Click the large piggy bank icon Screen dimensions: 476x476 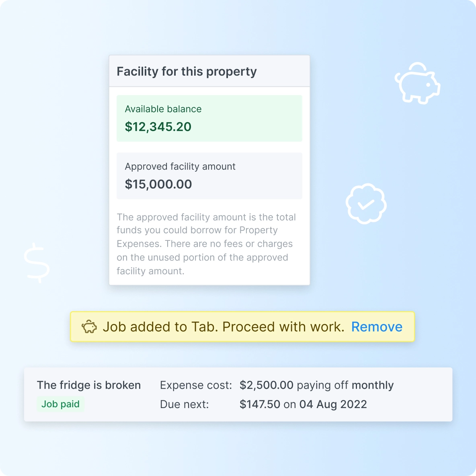coord(417,84)
